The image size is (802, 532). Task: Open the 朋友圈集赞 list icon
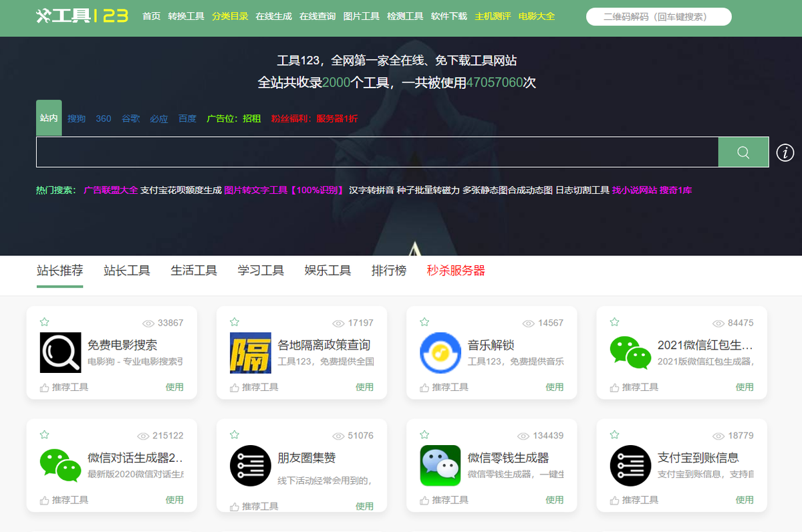click(251, 465)
